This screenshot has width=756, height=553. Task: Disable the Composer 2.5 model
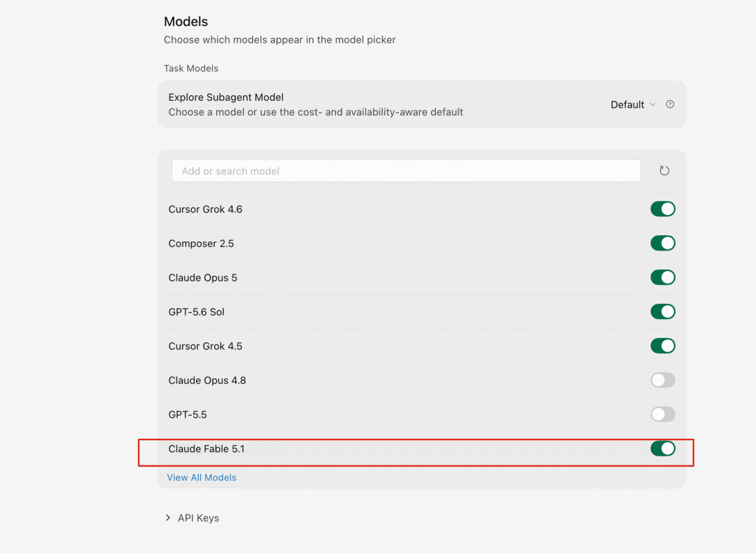(x=662, y=244)
